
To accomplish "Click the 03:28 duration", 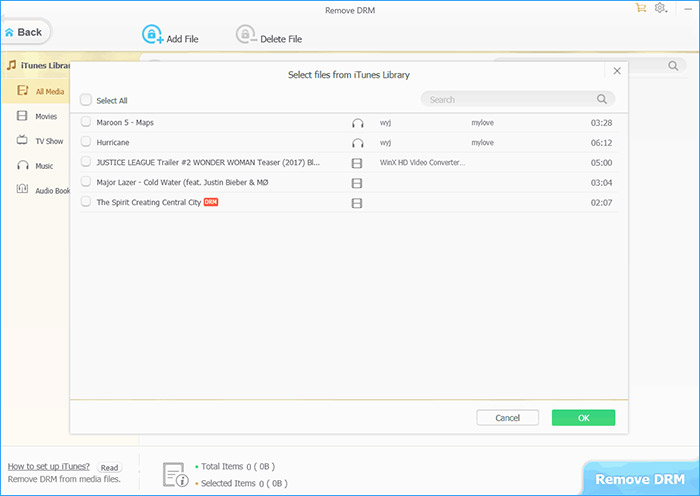I will 601,123.
